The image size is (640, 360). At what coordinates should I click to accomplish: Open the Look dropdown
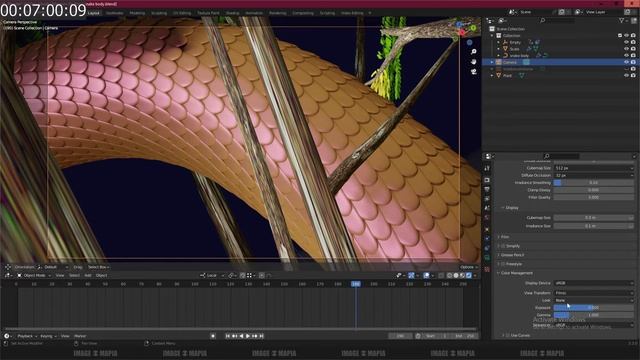594,300
